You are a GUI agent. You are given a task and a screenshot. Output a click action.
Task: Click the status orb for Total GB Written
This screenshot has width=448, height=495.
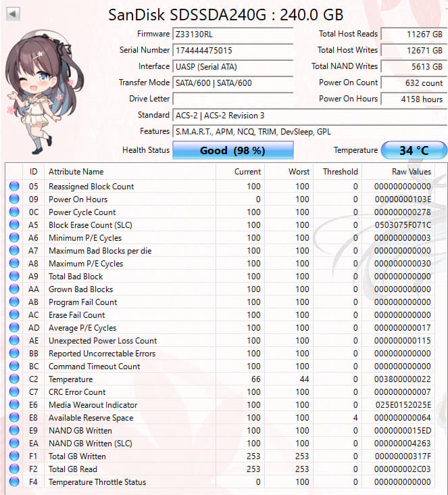pyautogui.click(x=14, y=456)
